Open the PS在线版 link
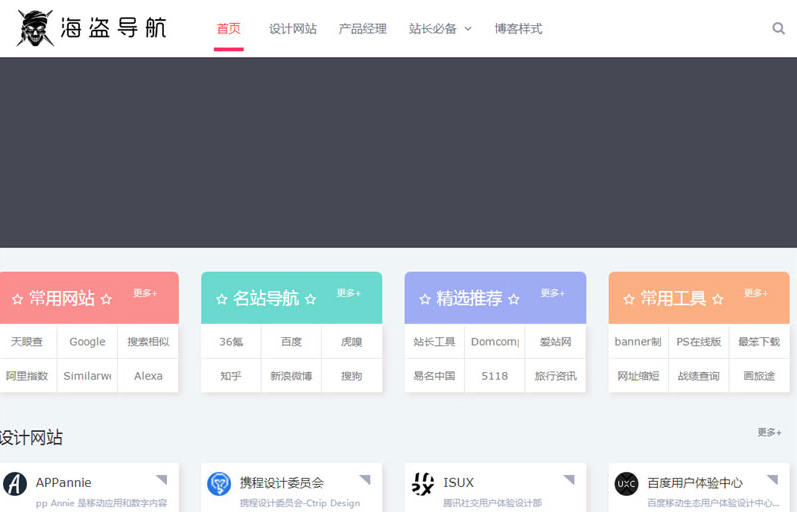The height and width of the screenshot is (512, 797). 699,342
